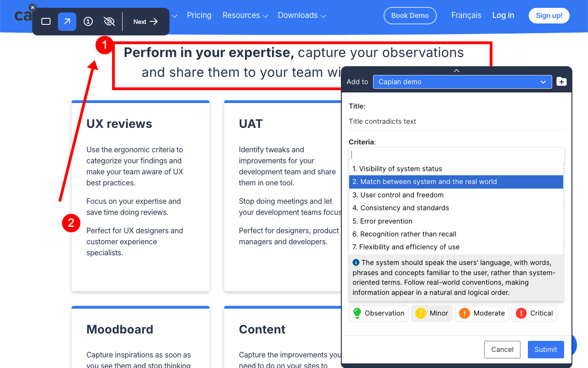Choose '7. Flexibility and efficiency of use'
Viewport: 588px width, 368px height.
456,247
